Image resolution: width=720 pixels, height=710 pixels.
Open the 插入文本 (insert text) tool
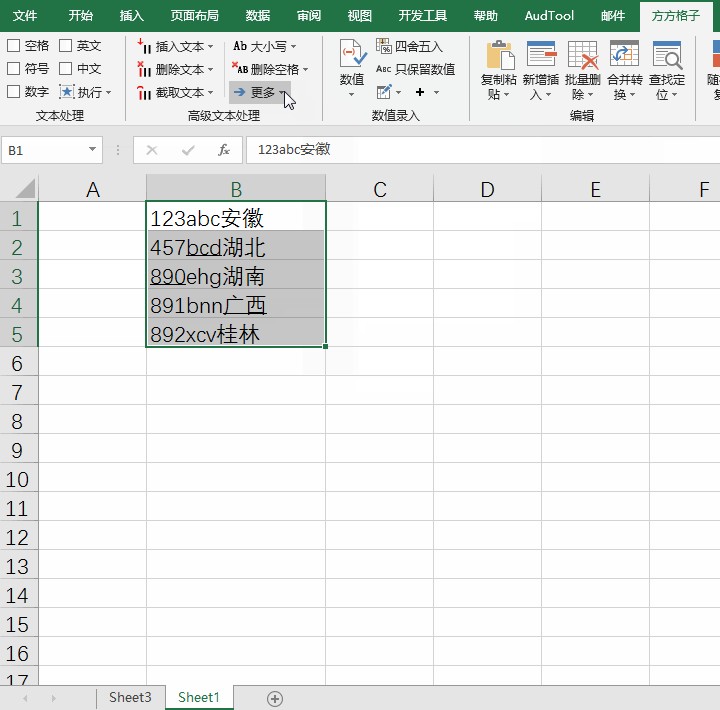175,46
